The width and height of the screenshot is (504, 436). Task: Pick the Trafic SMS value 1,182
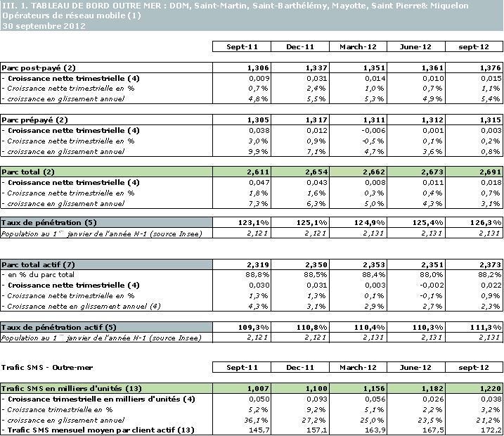click(x=416, y=388)
